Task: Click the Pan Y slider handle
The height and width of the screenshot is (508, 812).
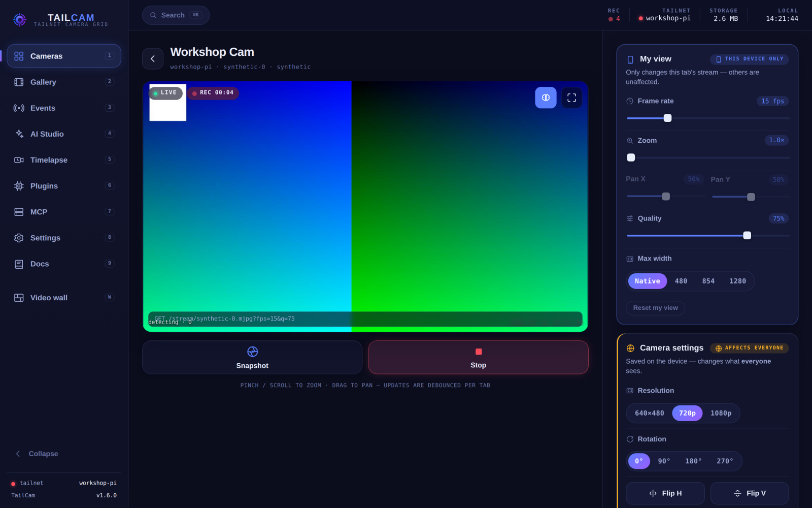Action: (x=751, y=197)
